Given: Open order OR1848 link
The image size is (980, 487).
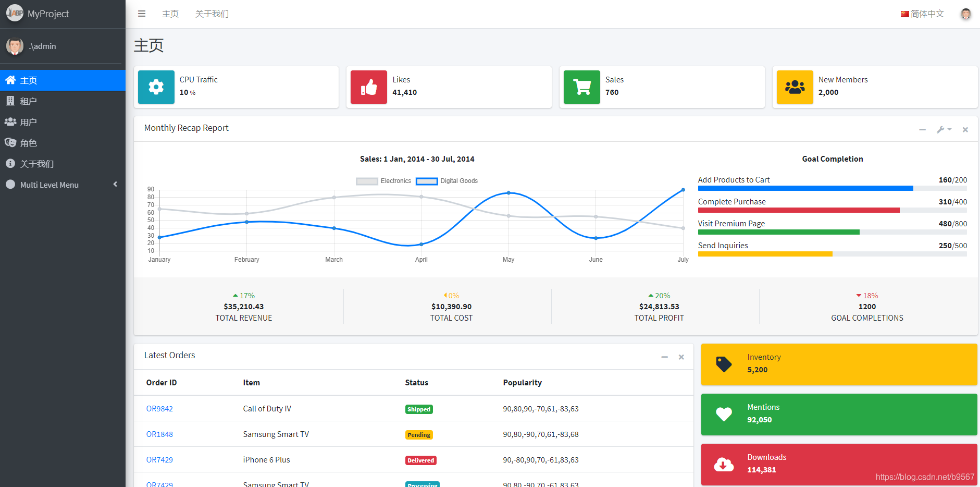Looking at the screenshot, I should [x=159, y=434].
